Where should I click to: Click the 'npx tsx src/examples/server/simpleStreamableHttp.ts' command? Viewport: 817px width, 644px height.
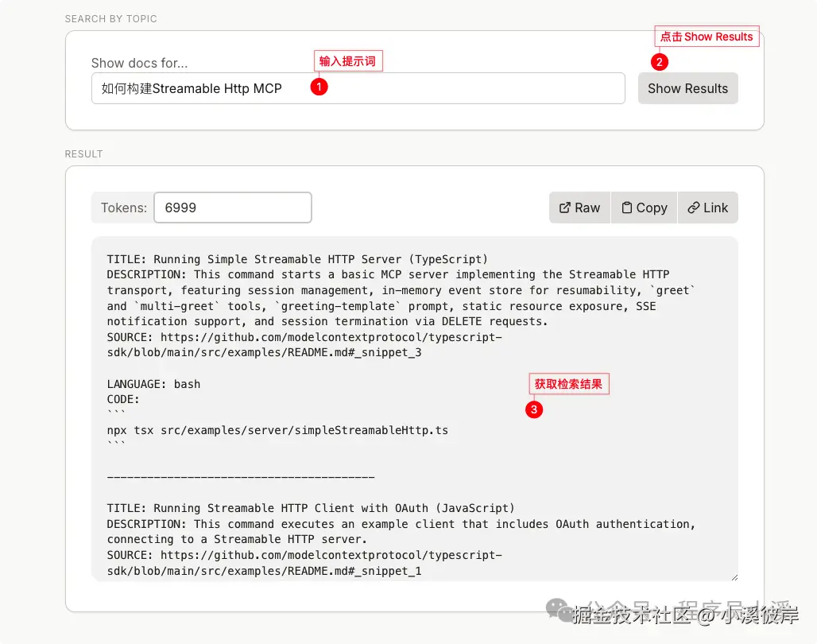277,430
